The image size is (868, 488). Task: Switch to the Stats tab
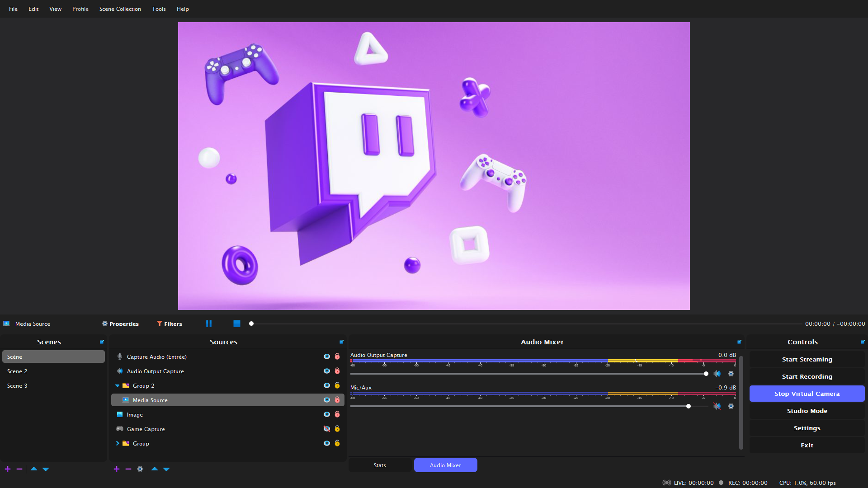coord(380,465)
